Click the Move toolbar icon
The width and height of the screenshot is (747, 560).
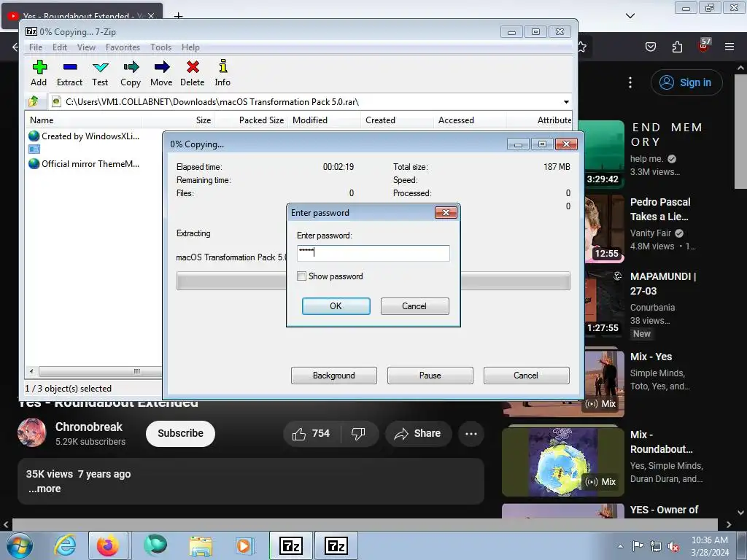(161, 74)
